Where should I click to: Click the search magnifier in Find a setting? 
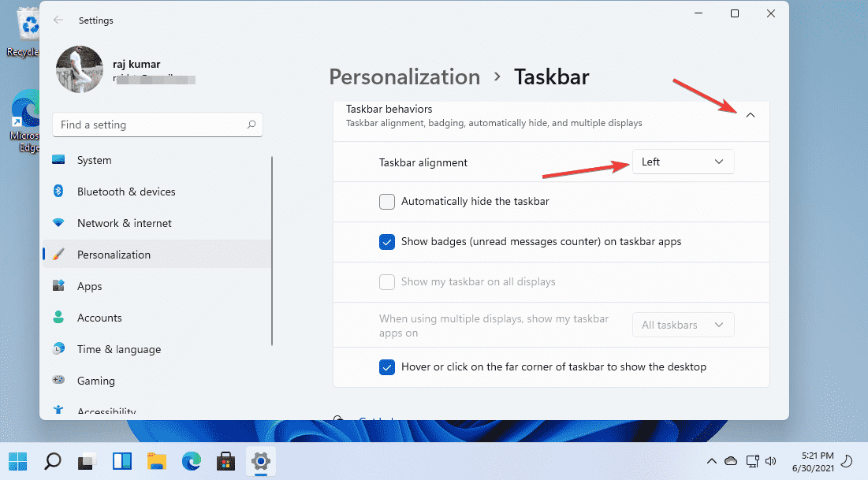(251, 125)
